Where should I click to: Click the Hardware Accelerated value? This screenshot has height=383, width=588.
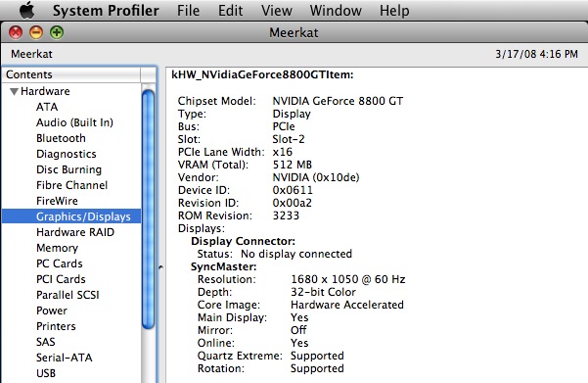click(x=347, y=305)
